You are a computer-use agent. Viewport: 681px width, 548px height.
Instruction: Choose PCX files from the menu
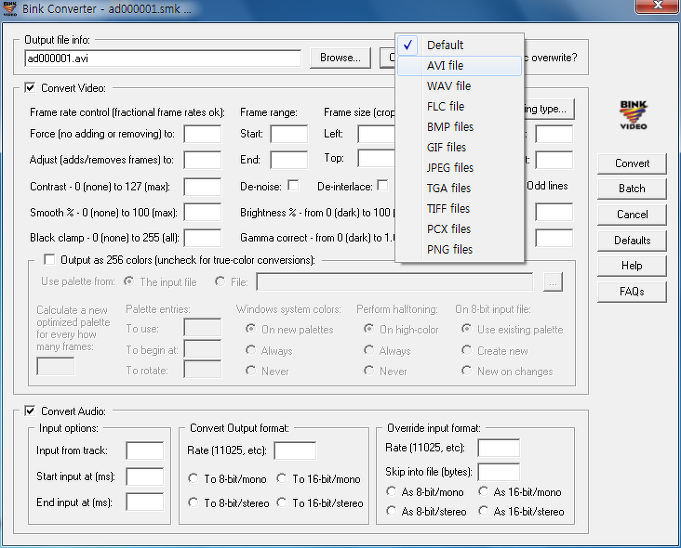pos(460,229)
